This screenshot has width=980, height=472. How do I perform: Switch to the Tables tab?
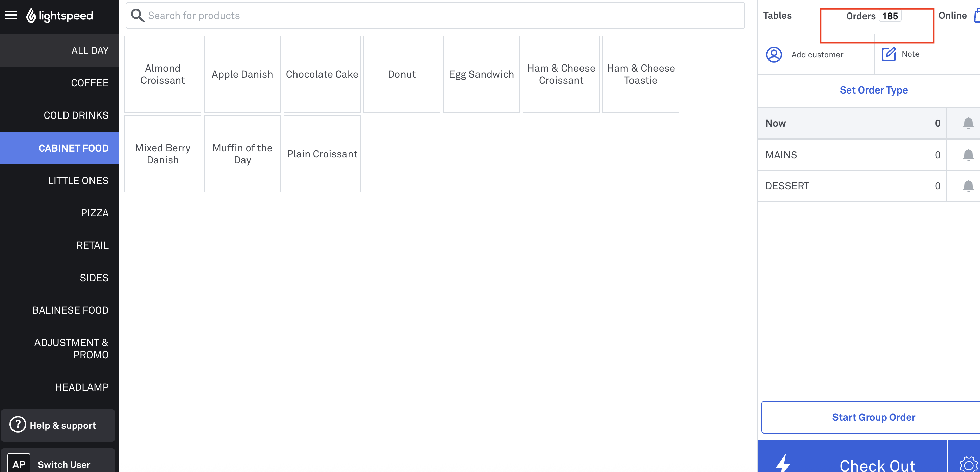pos(777,15)
